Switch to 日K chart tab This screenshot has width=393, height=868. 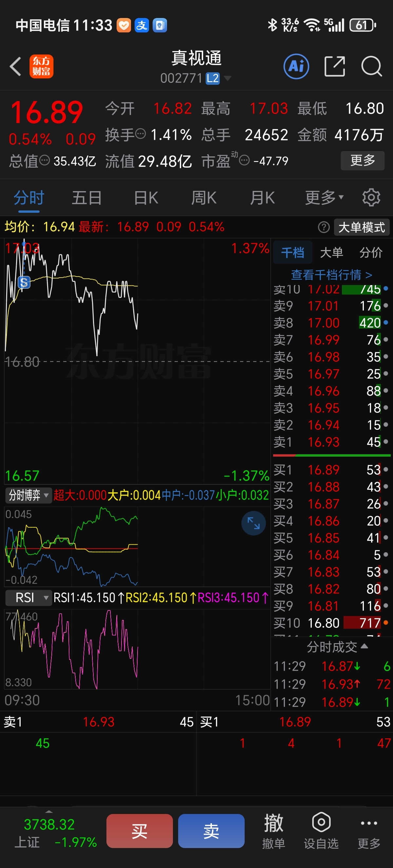(146, 198)
